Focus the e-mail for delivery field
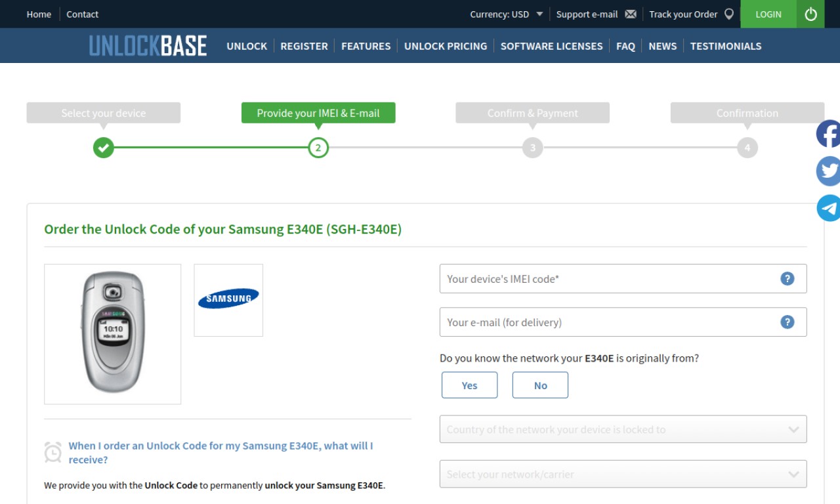Screen dimensions: 840x504 pos(623,322)
